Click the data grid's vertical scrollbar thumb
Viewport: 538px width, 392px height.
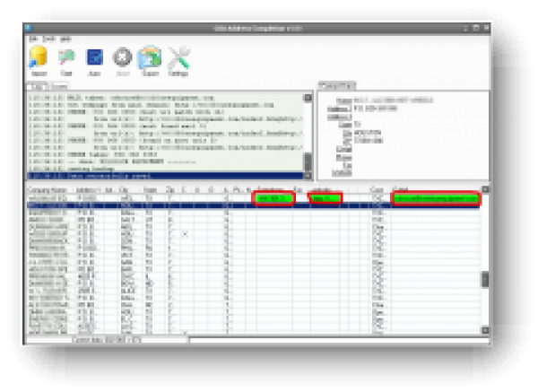pyautogui.click(x=485, y=279)
